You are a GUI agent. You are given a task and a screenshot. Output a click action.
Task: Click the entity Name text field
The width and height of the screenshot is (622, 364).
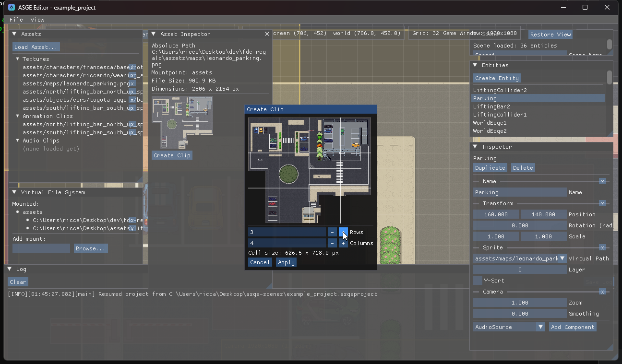520,192
